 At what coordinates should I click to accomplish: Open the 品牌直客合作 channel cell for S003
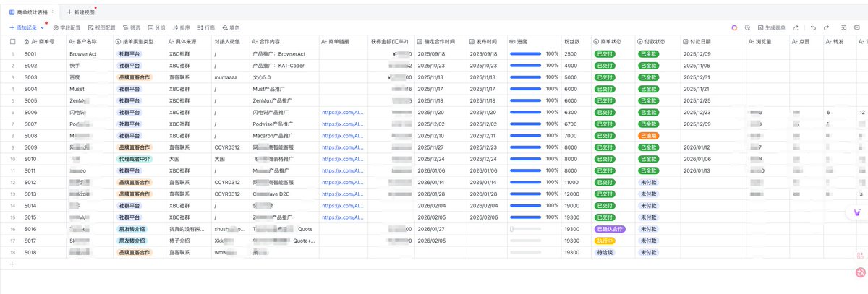pos(135,77)
